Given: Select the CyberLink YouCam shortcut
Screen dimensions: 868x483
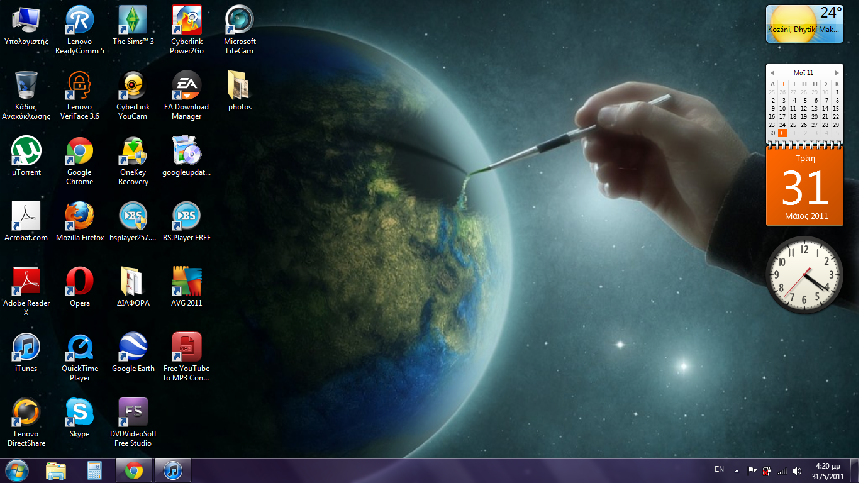Looking at the screenshot, I should (133, 96).
